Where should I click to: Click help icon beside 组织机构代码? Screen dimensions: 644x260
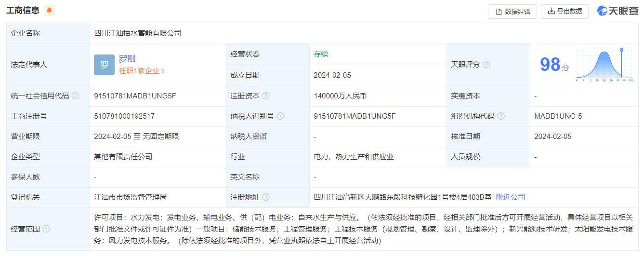point(501,116)
